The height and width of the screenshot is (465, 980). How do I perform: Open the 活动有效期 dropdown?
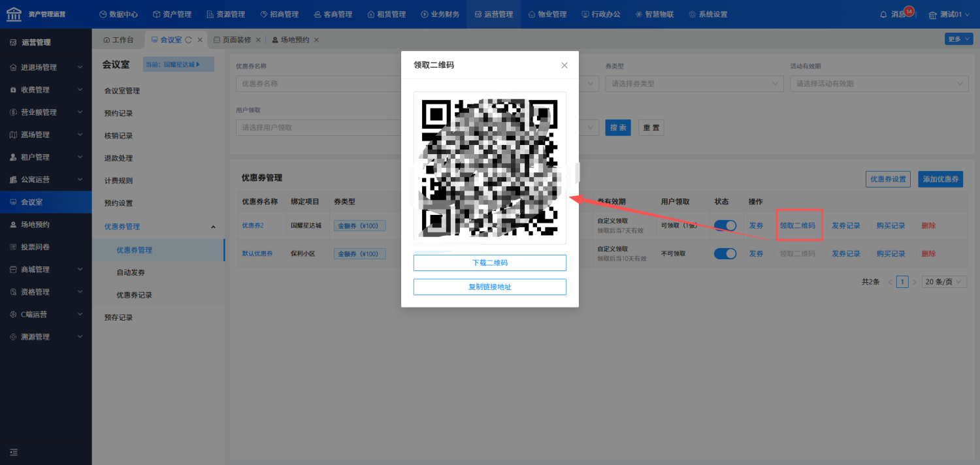[x=879, y=84]
